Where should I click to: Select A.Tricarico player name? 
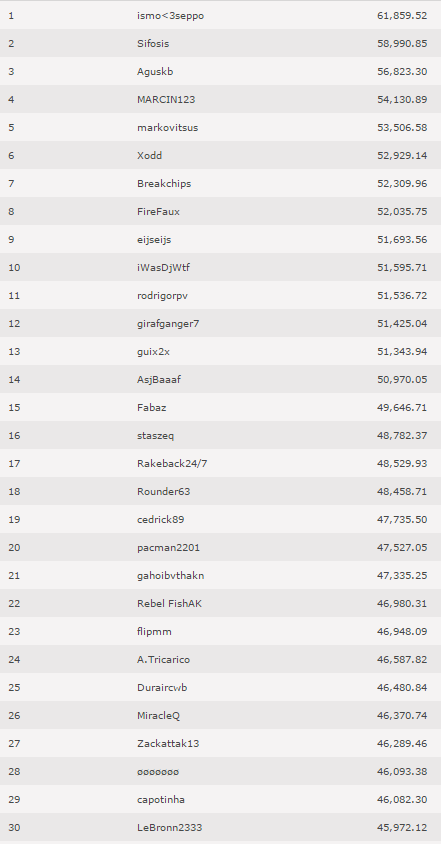[x=164, y=659]
